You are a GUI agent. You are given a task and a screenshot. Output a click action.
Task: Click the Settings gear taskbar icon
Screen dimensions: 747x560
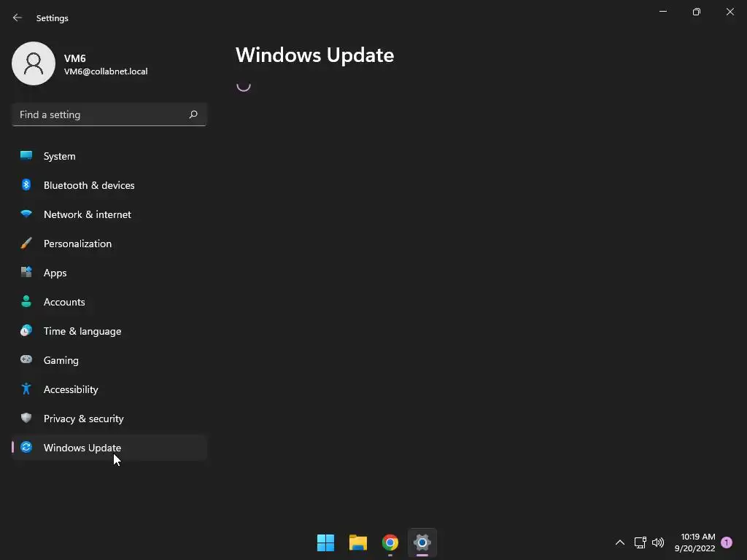point(422,542)
